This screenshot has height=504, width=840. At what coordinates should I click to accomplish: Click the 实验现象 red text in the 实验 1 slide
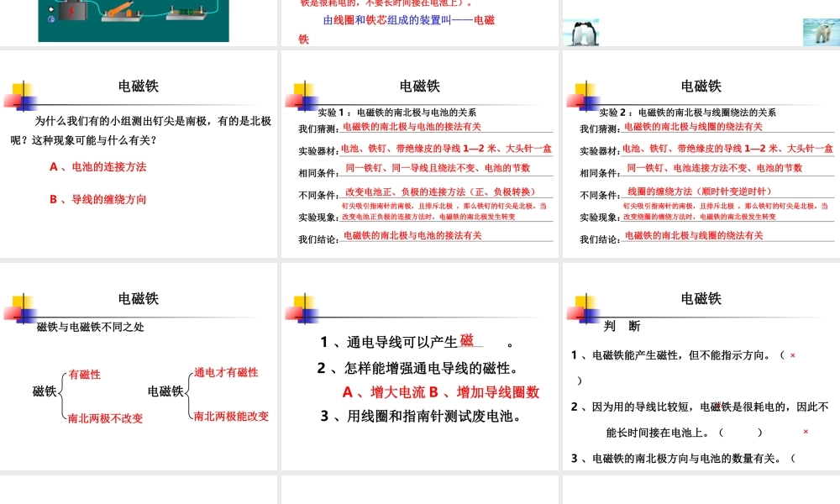click(444, 211)
